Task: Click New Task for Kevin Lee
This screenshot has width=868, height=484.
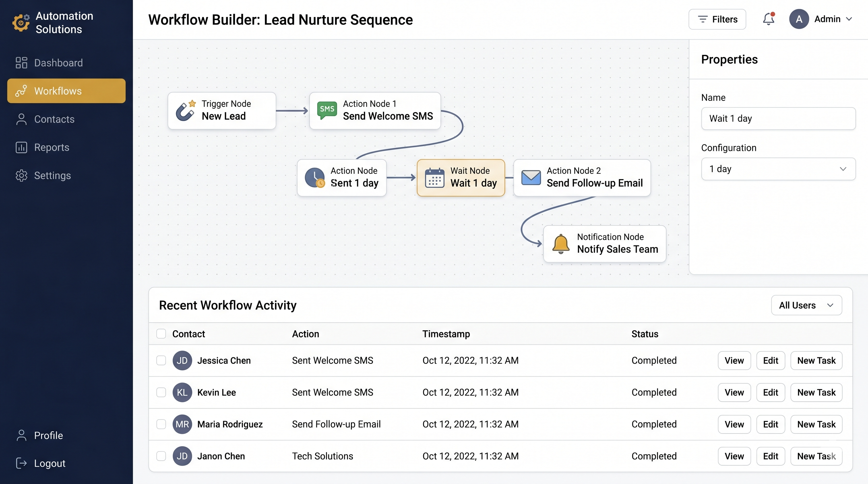Action: tap(817, 392)
